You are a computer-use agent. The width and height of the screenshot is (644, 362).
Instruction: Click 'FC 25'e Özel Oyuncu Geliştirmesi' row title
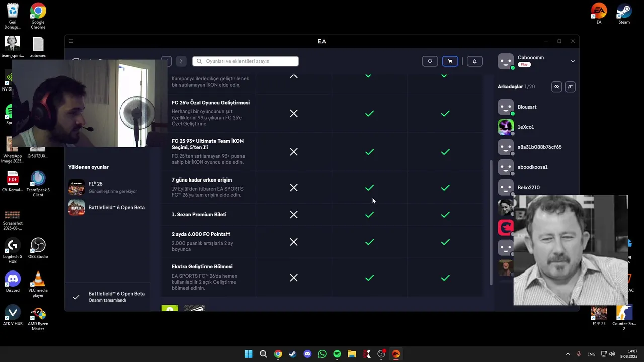click(x=210, y=103)
